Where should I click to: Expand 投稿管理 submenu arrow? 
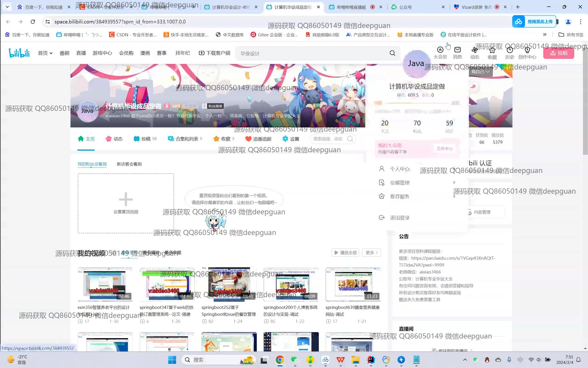coord(454,183)
